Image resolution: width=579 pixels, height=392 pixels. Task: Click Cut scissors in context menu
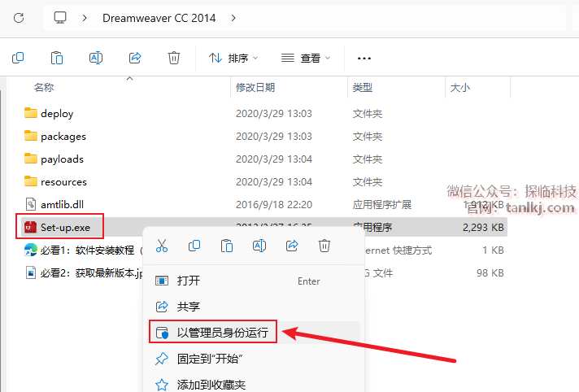click(x=162, y=246)
